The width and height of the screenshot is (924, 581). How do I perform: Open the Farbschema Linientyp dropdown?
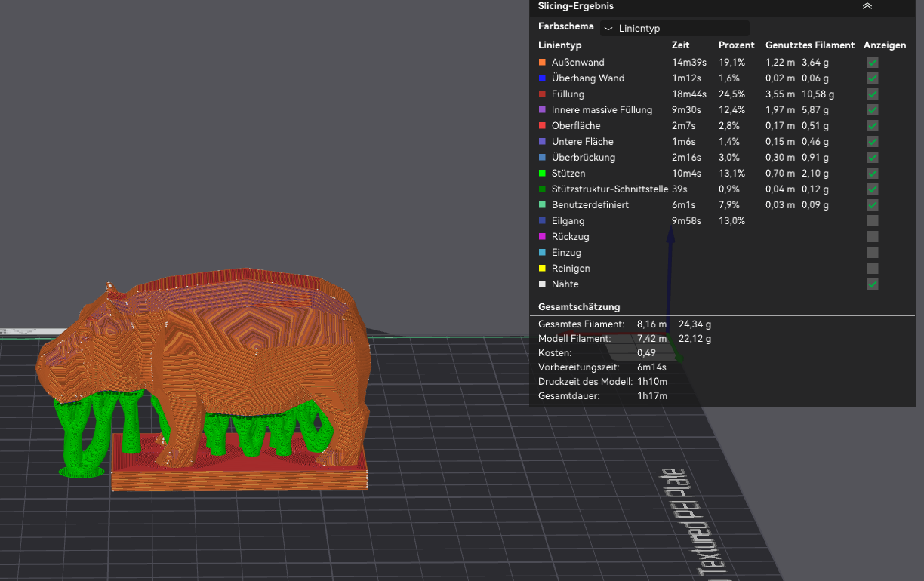click(675, 29)
